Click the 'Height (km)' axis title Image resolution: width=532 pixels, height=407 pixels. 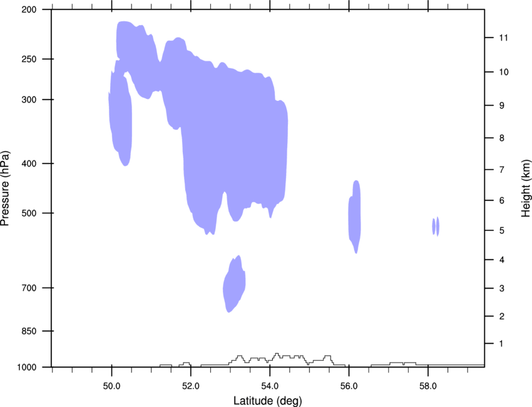(526, 188)
